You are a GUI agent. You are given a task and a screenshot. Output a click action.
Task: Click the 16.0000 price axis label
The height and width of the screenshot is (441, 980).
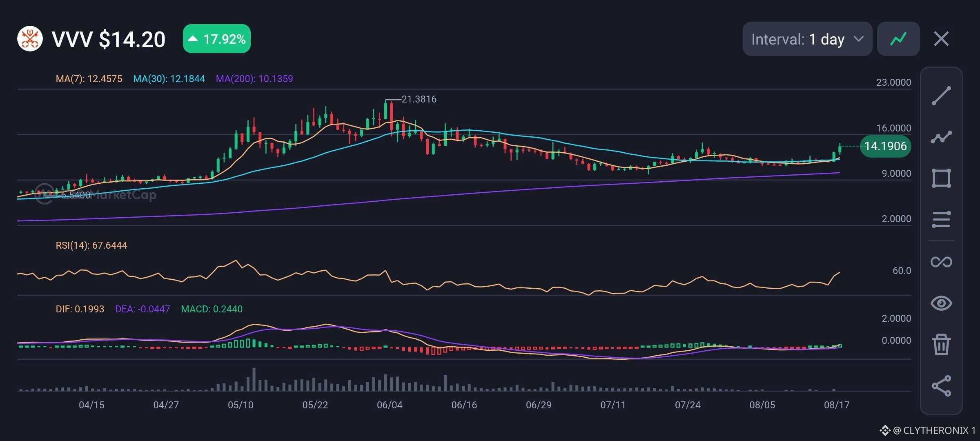point(893,128)
